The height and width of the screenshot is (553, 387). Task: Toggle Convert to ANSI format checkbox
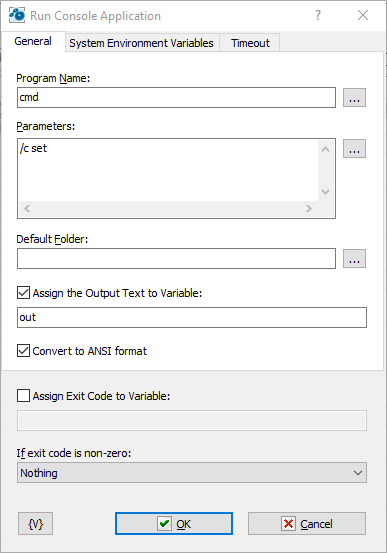click(23, 351)
